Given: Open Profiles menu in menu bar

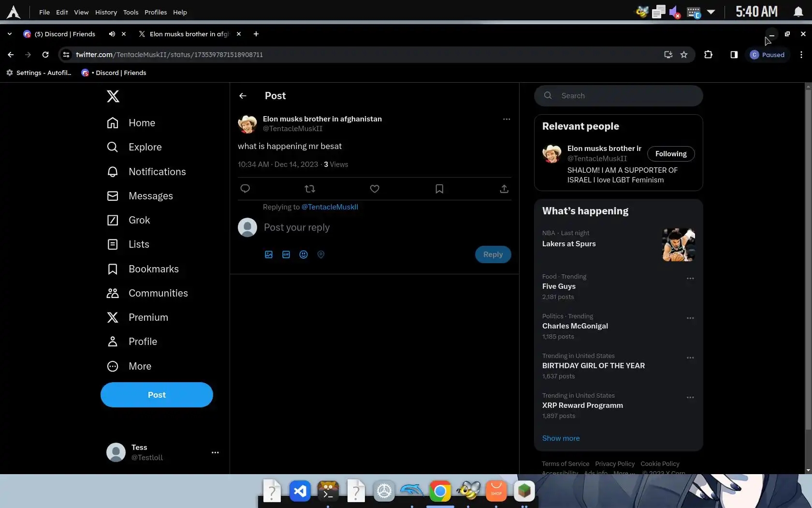Looking at the screenshot, I should coord(156,12).
